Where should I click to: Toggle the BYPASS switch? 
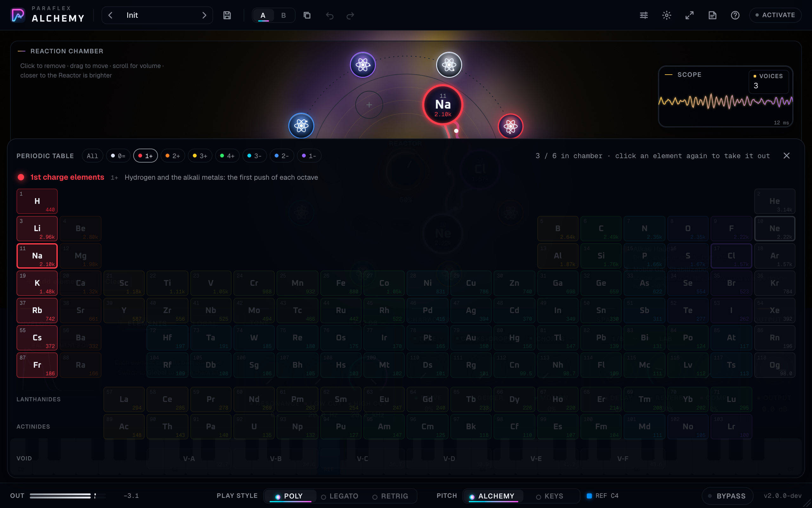(727, 496)
